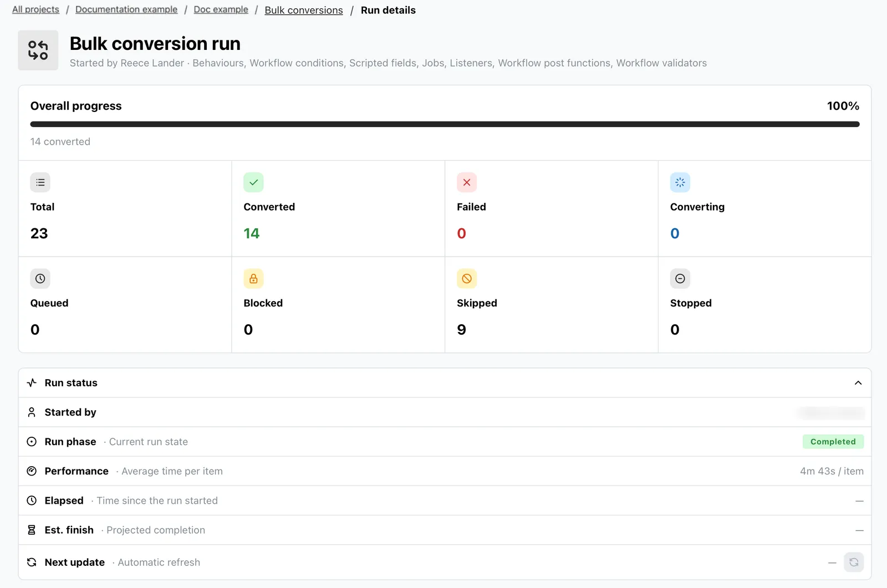
Task: Click the Failed count 0
Action: 461,233
